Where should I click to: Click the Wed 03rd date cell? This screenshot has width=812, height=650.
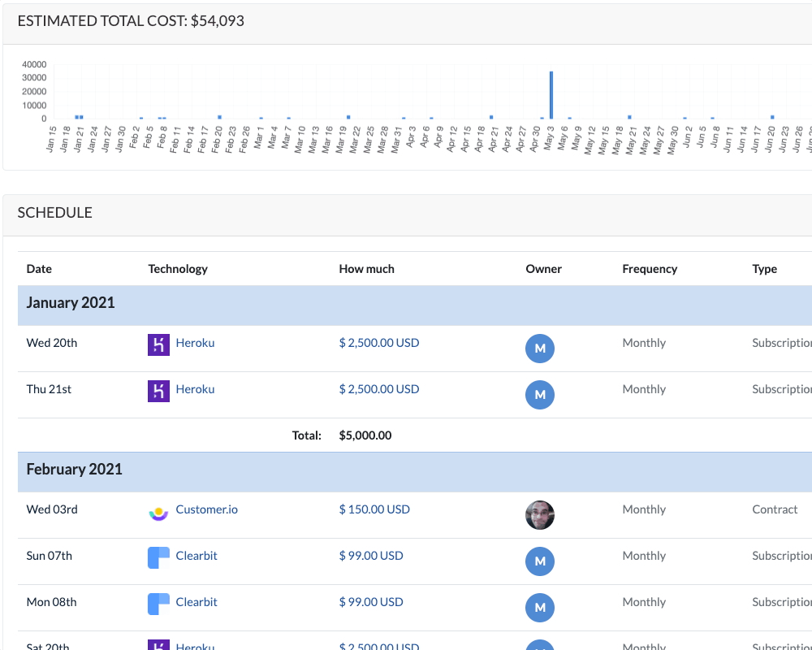(x=52, y=509)
